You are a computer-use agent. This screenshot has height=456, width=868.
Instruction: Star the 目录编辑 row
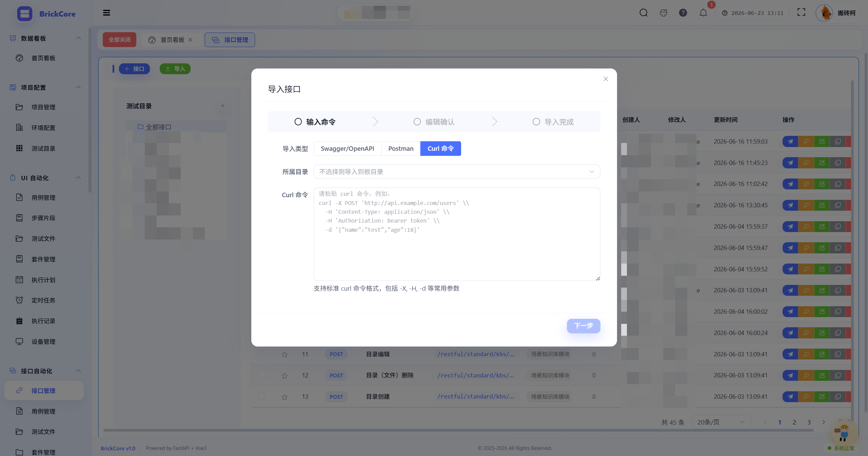pos(284,354)
